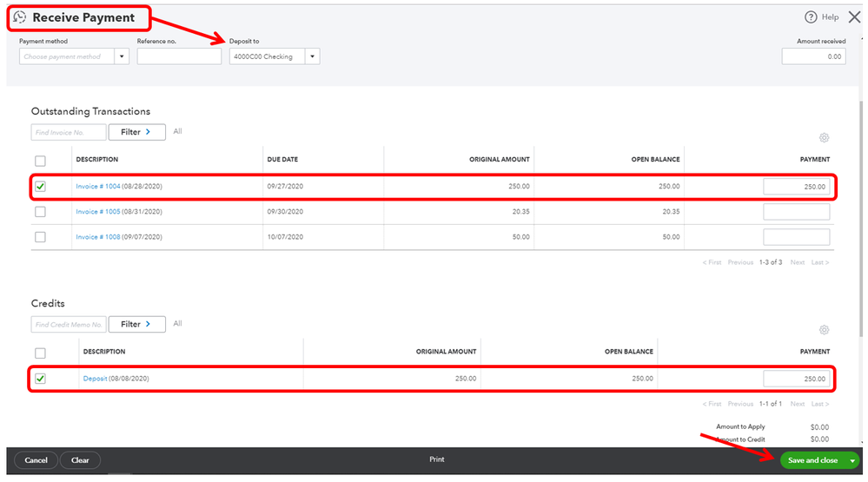Image resolution: width=868 pixels, height=482 pixels.
Task: Click the 4000C00 Checking deposit account field
Action: point(268,56)
